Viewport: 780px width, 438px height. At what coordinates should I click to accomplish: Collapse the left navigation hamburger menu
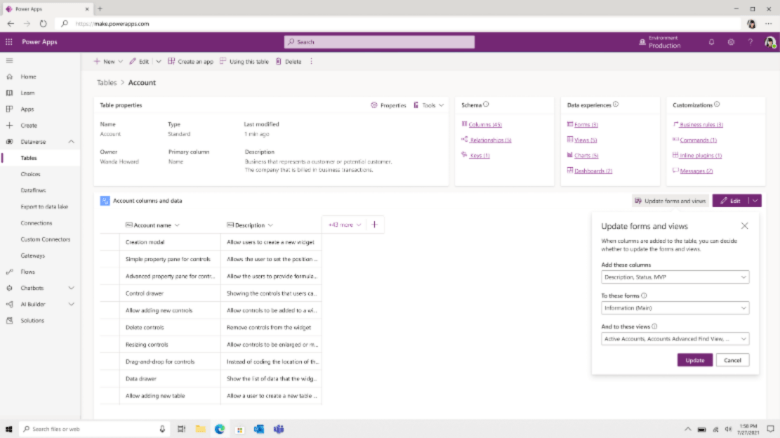9,61
